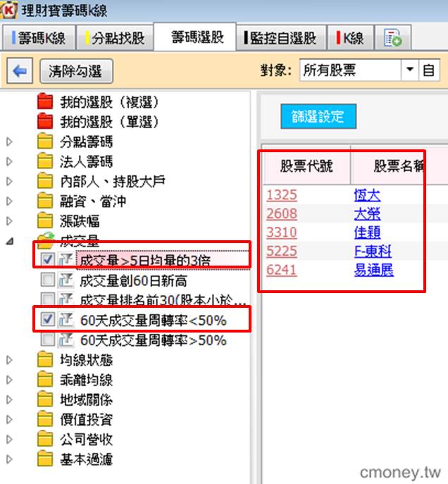Viewport: 448px width, 484px height.
Task: Click filter icon beside 60天成交量周轉率>50%
Action: pos(66,340)
